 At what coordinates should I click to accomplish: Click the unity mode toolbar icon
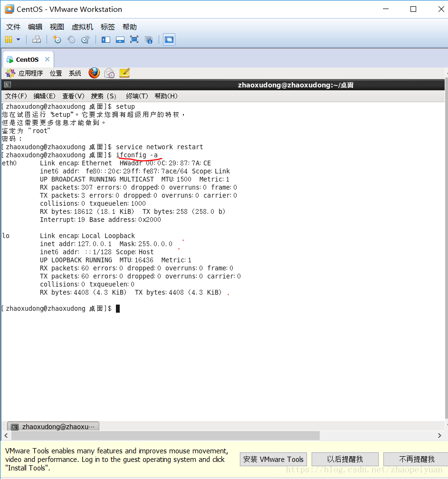[x=149, y=40]
